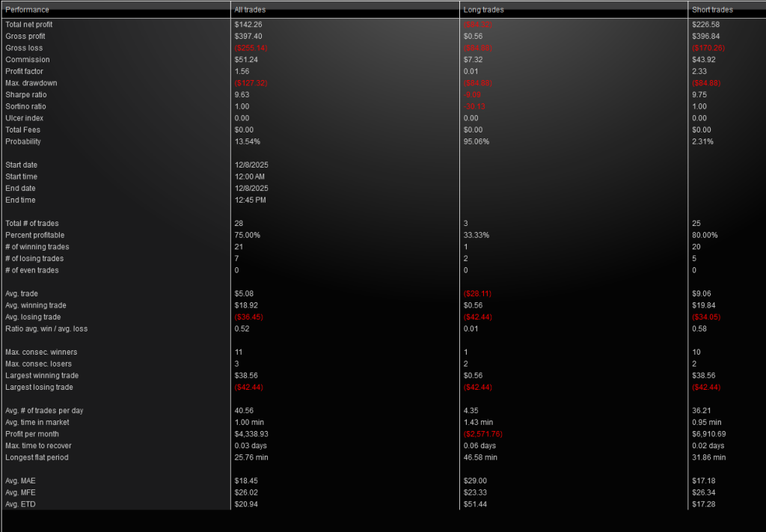Select the All trades Commission value $51.24
This screenshot has width=766, height=532.
[x=246, y=60]
